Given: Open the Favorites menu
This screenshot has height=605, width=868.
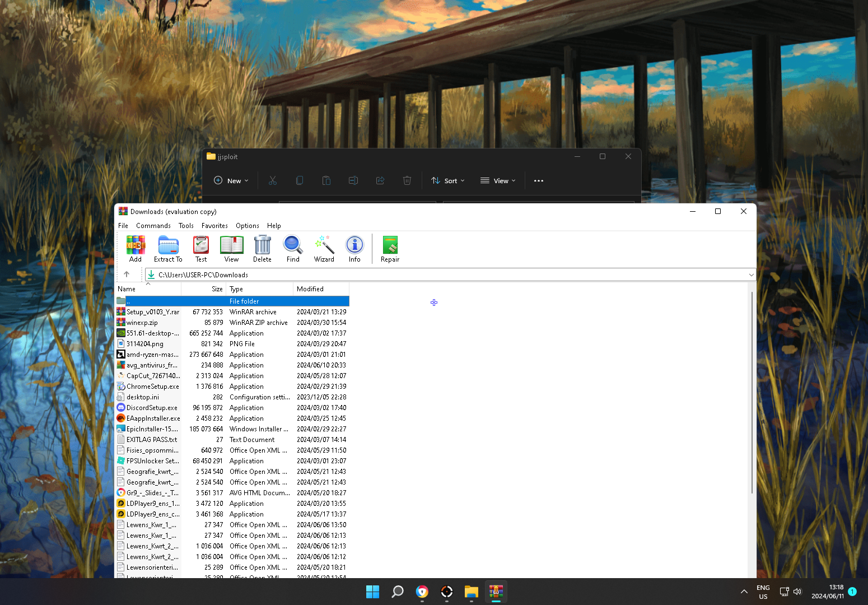Looking at the screenshot, I should coord(214,226).
